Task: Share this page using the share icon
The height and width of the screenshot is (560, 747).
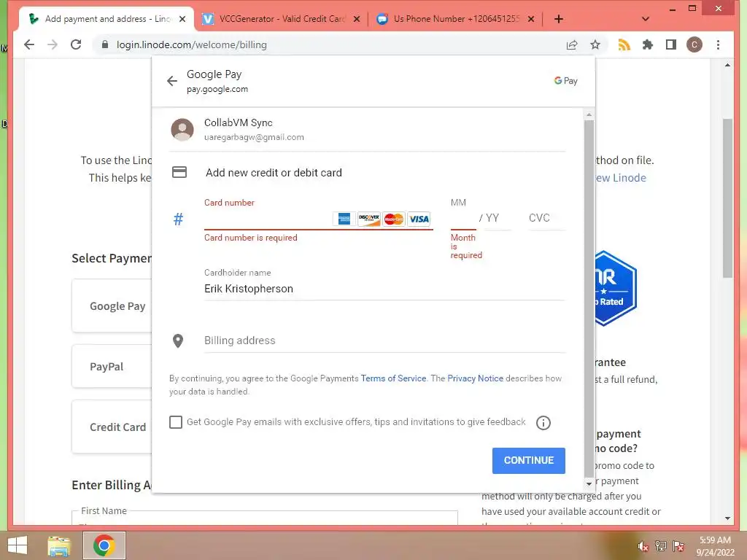Action: pyautogui.click(x=572, y=44)
